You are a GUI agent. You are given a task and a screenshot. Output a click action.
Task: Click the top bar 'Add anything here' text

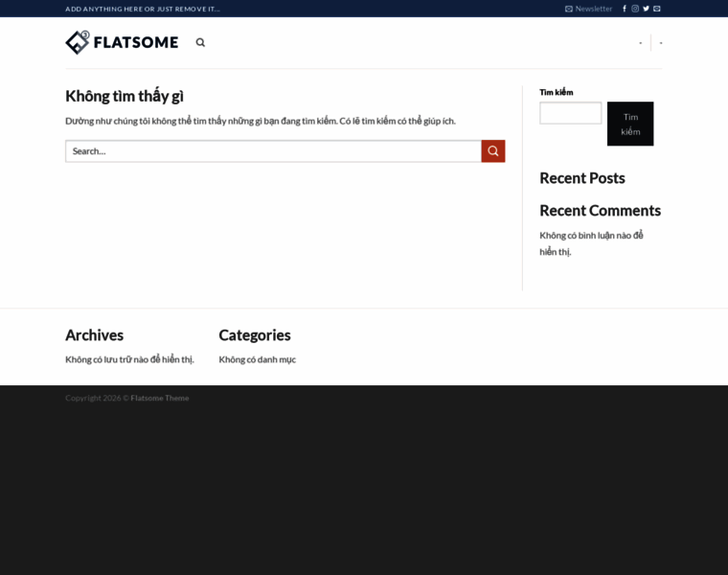click(143, 9)
